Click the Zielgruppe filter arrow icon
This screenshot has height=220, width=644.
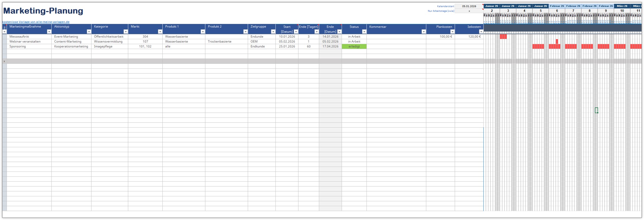click(x=273, y=32)
